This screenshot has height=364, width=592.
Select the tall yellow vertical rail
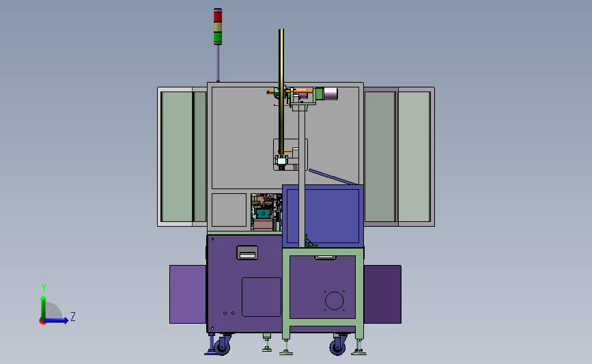[281, 92]
